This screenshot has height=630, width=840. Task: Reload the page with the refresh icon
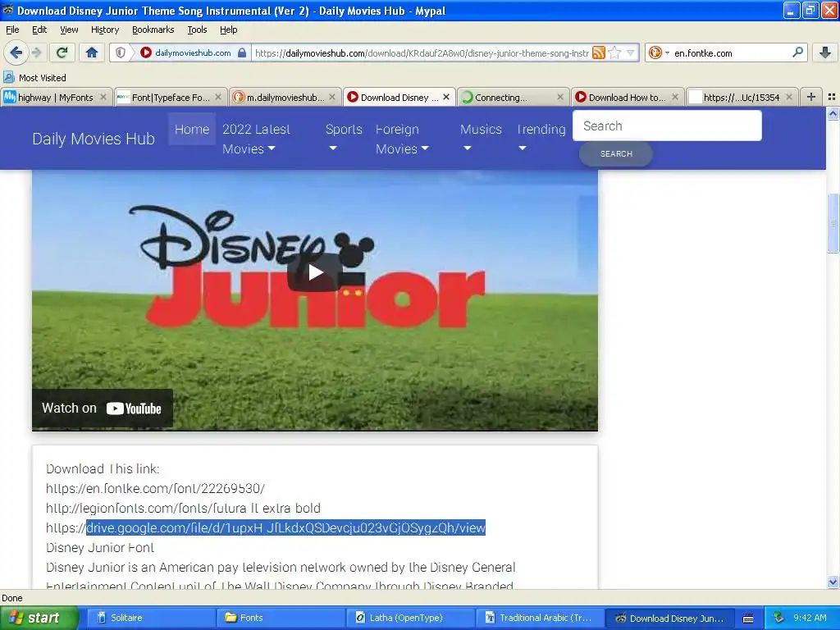62,52
